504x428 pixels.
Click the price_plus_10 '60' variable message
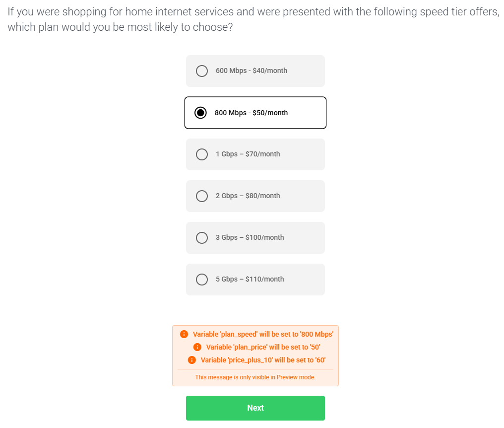263,360
